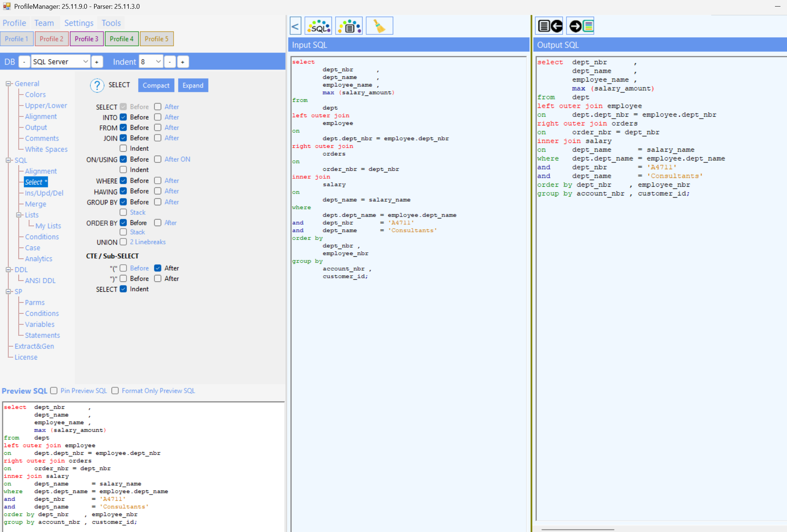Image resolution: width=787 pixels, height=532 pixels.
Task: Click the question mark help icon
Action: tap(97, 85)
